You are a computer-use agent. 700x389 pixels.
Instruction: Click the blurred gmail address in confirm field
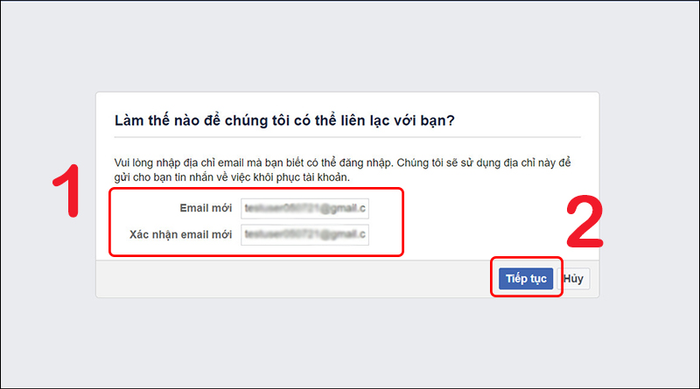305,234
